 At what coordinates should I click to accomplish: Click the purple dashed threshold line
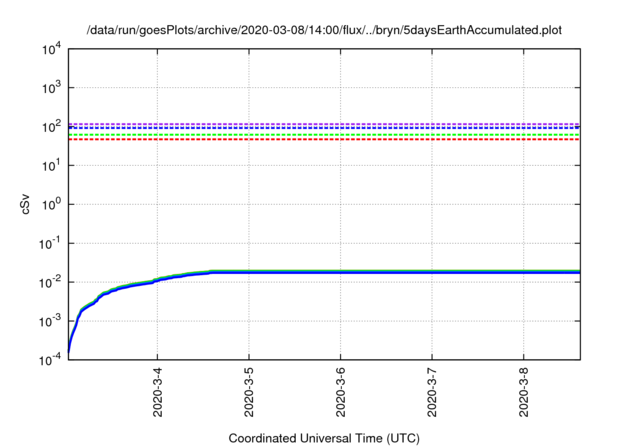tap(324, 124)
